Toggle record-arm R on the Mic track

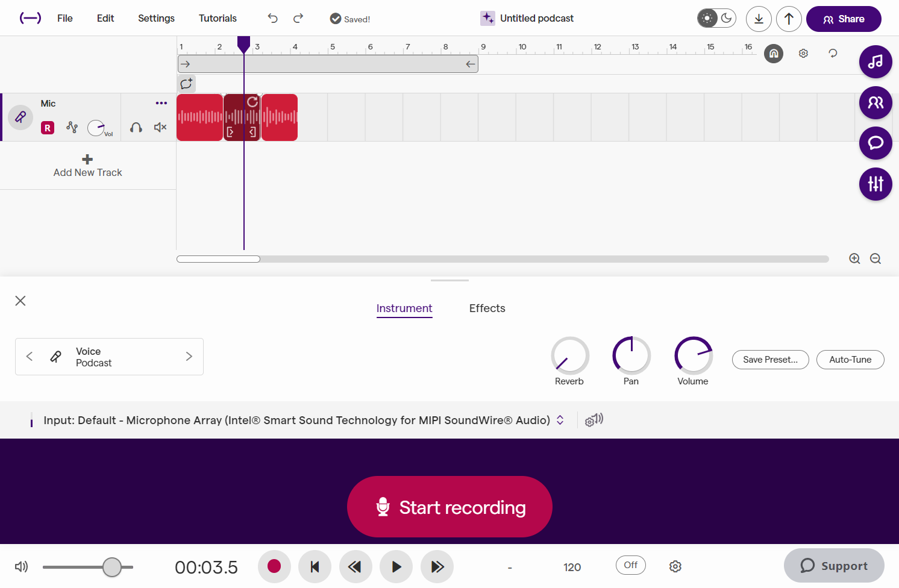coord(48,128)
